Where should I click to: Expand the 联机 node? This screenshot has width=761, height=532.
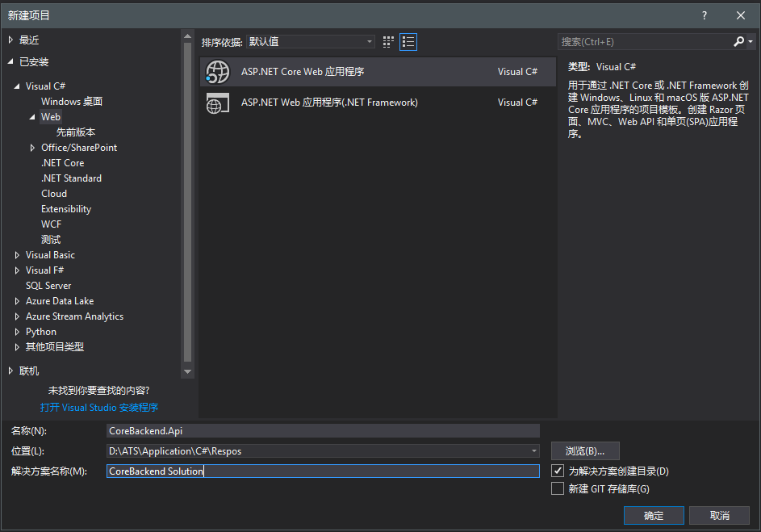(10, 371)
